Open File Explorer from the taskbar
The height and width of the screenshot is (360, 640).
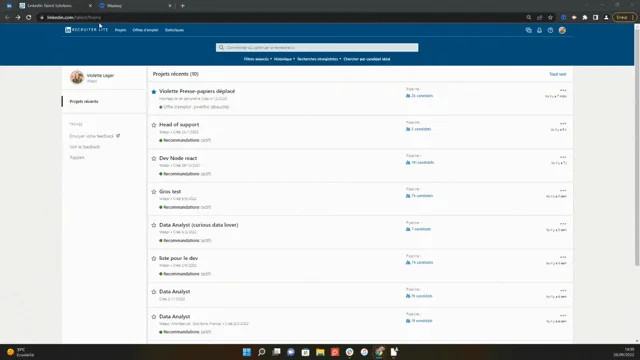(x=320, y=352)
